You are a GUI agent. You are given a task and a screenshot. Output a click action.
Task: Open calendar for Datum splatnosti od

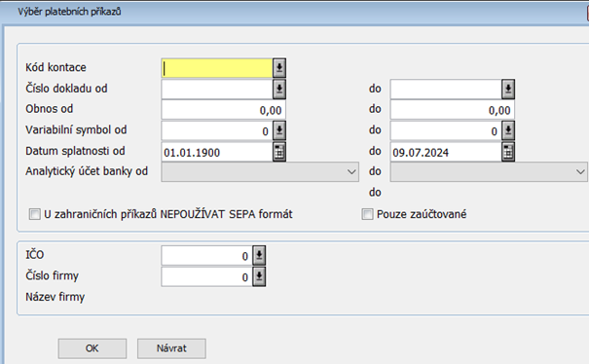[279, 152]
